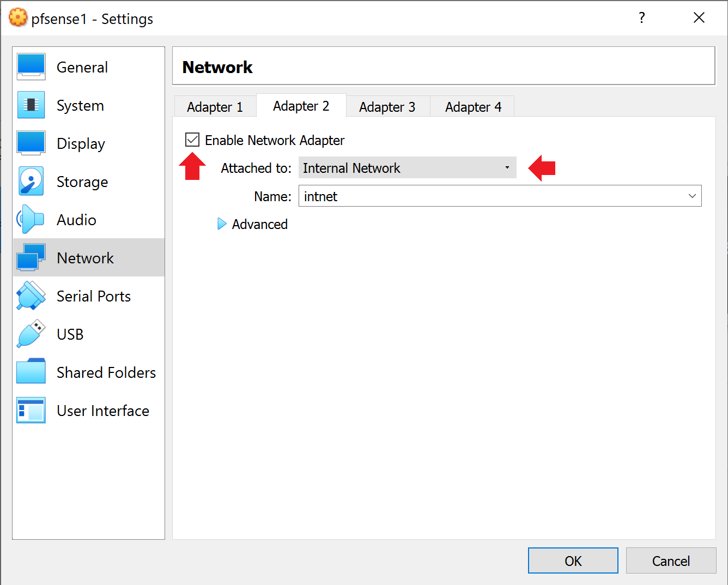Click the question mark help button
Screen dimensions: 728x585
pos(642,18)
